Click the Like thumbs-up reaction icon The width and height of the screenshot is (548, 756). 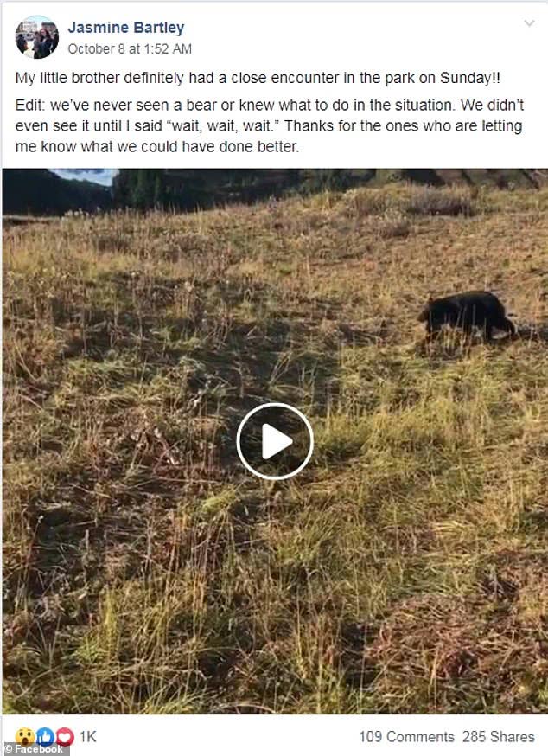coord(44,736)
